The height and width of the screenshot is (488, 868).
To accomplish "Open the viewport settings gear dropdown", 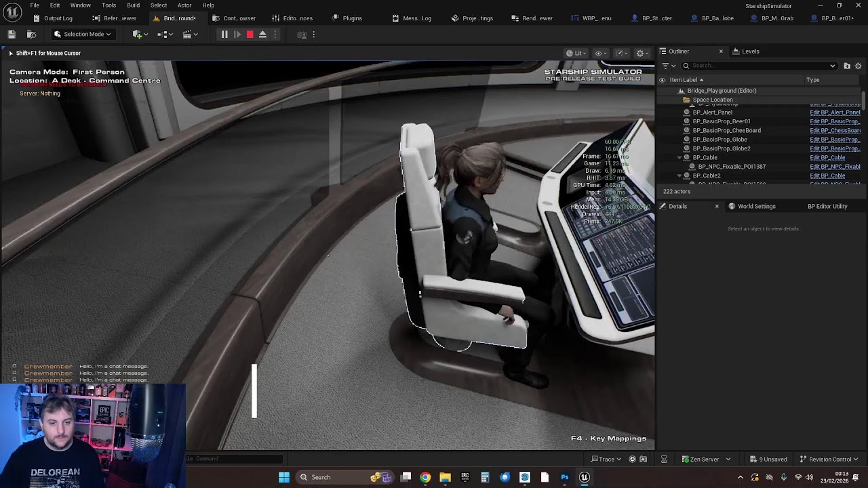I will click(x=641, y=53).
